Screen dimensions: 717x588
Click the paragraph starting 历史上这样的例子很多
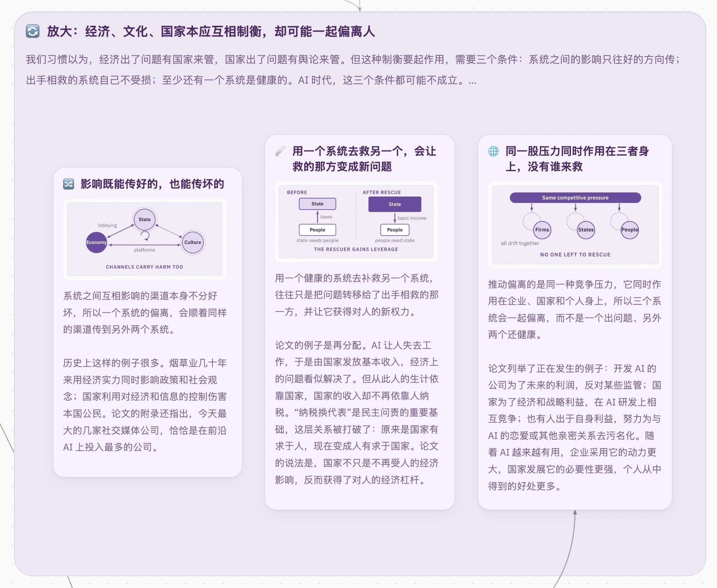click(x=145, y=405)
